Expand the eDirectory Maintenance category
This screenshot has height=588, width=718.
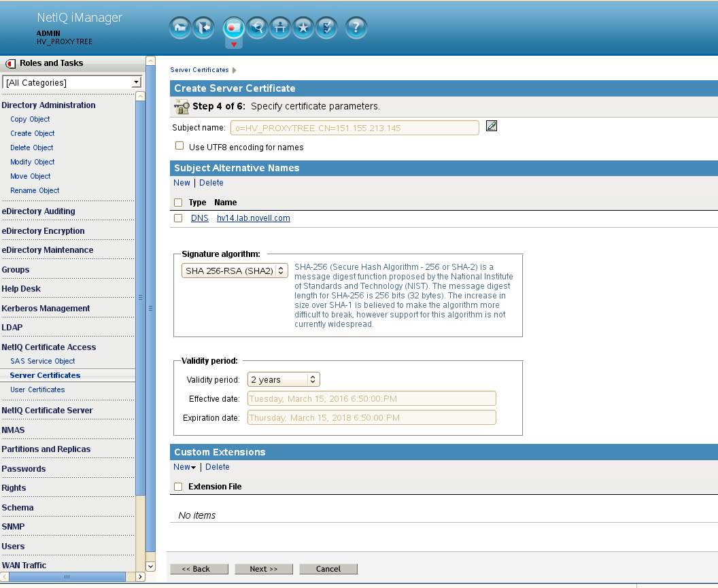(x=48, y=250)
